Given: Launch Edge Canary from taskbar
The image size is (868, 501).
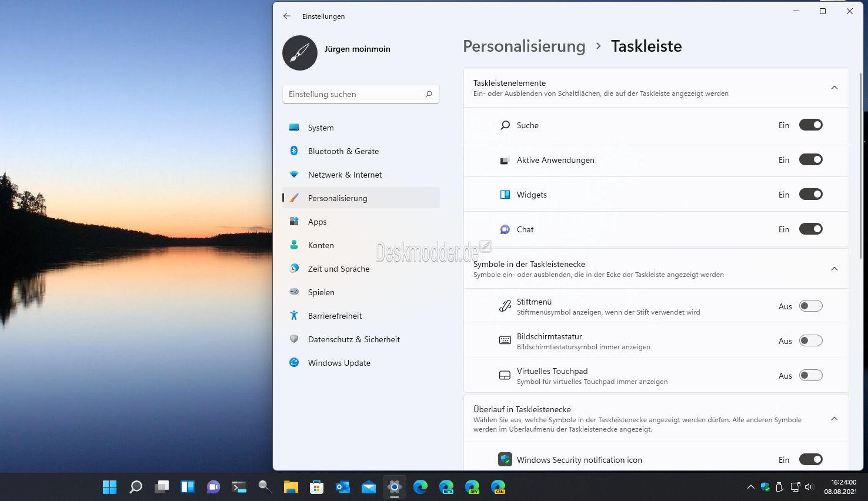Looking at the screenshot, I should pos(498,487).
